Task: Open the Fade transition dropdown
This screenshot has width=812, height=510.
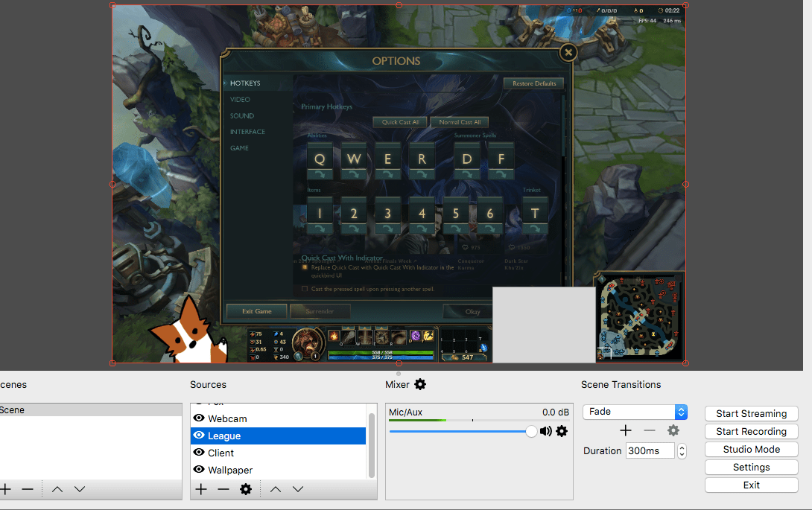Action: pyautogui.click(x=635, y=412)
